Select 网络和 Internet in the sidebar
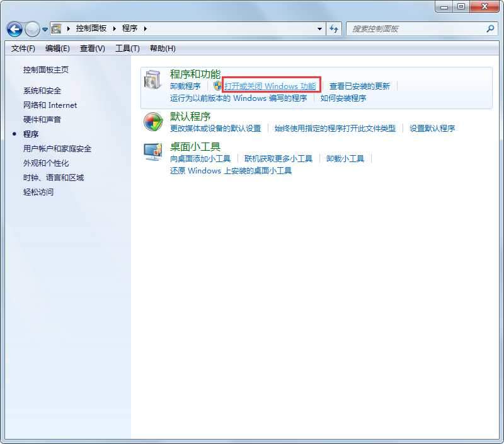Viewport: 504px width, 444px height. click(49, 105)
